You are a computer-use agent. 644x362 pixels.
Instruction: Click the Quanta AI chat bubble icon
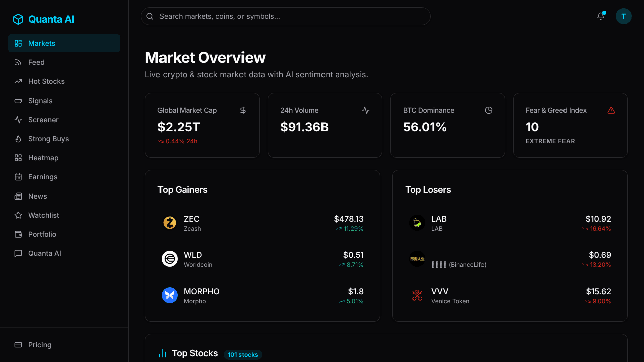coord(18,253)
